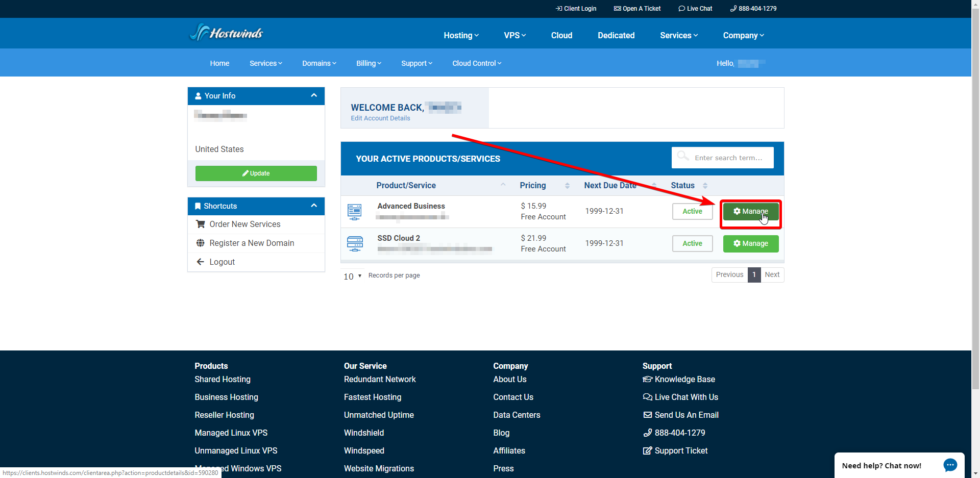
Task: Open Redundant Network footer link
Action: pos(380,380)
